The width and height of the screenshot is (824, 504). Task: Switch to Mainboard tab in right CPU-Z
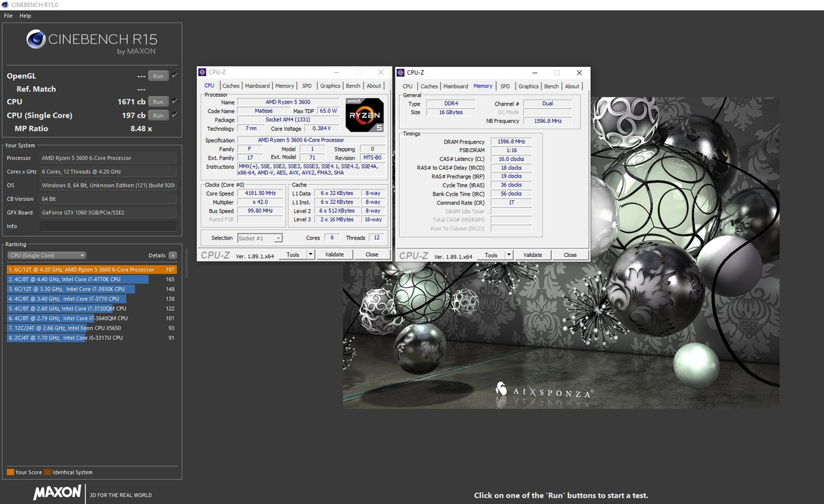pos(456,86)
